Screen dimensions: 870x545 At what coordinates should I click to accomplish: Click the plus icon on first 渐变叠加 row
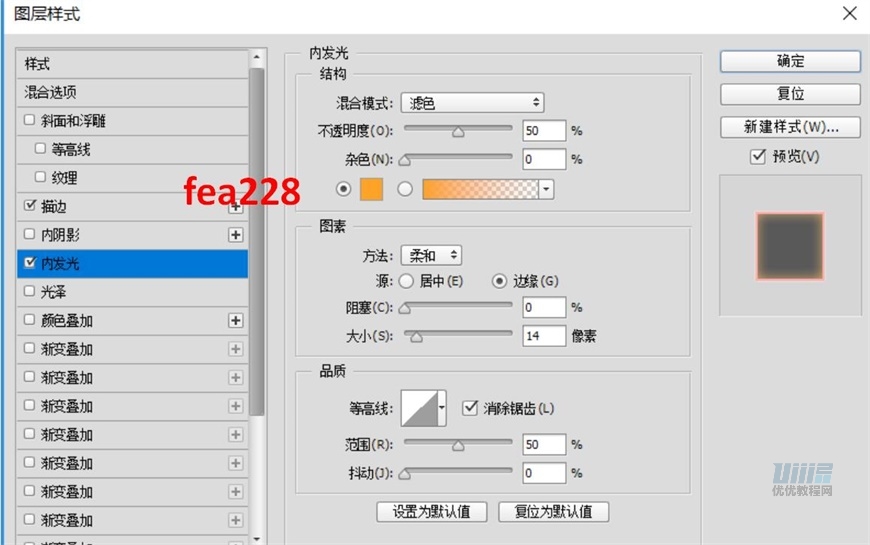pos(236,349)
